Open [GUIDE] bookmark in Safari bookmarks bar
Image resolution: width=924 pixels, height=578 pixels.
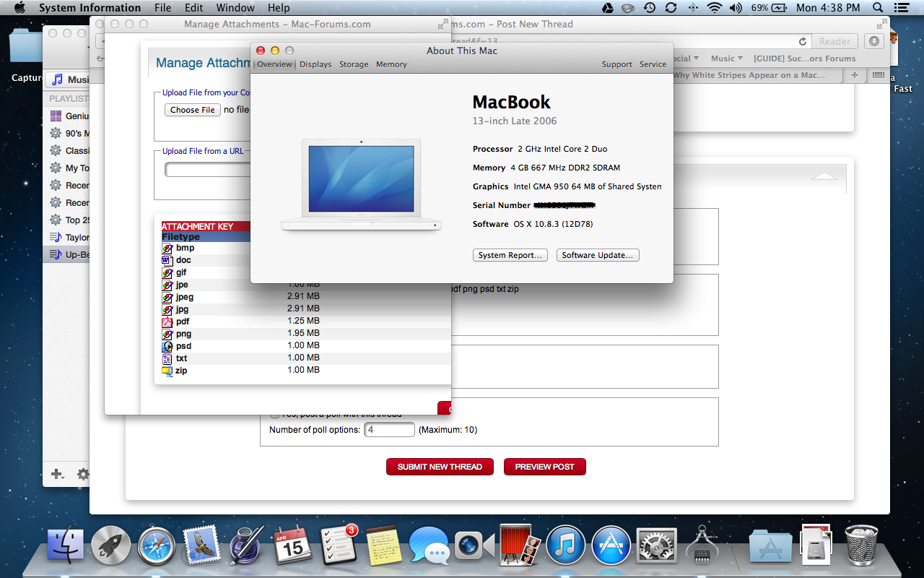point(804,59)
